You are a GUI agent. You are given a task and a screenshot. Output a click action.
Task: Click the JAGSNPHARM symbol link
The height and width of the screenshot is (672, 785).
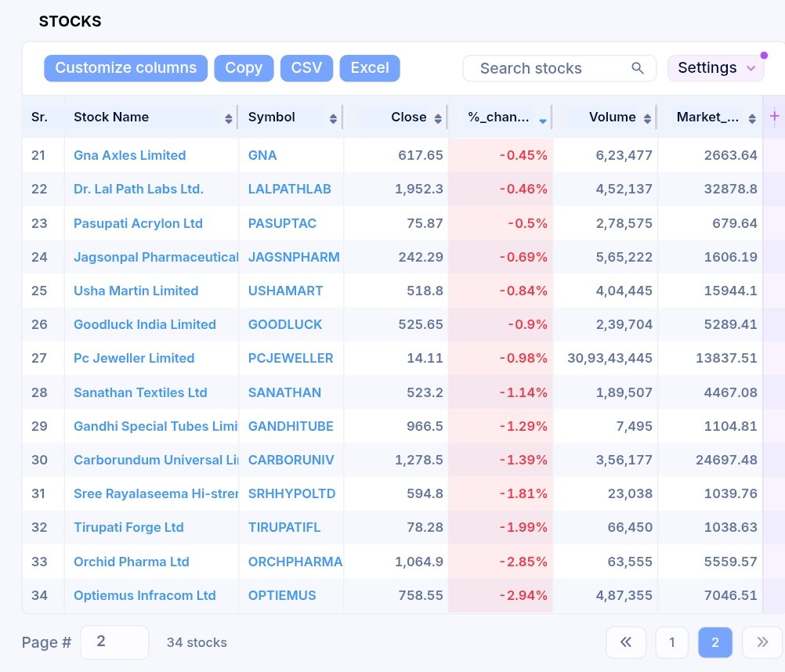[x=294, y=257]
